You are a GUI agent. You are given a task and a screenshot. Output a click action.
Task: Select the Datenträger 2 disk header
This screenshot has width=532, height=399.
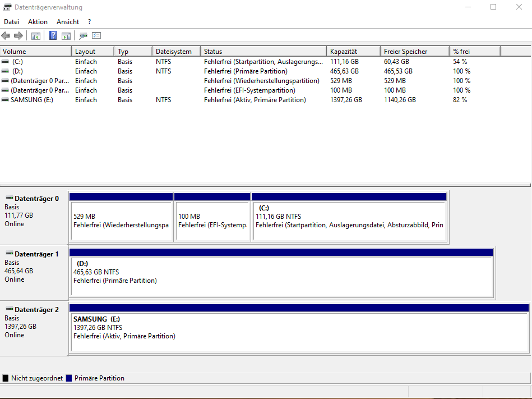(34, 328)
